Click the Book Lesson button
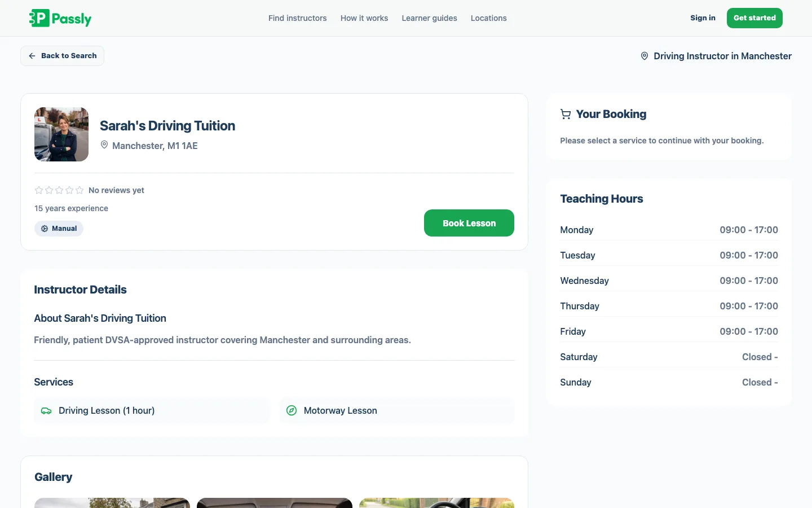Image resolution: width=812 pixels, height=508 pixels. pos(469,223)
